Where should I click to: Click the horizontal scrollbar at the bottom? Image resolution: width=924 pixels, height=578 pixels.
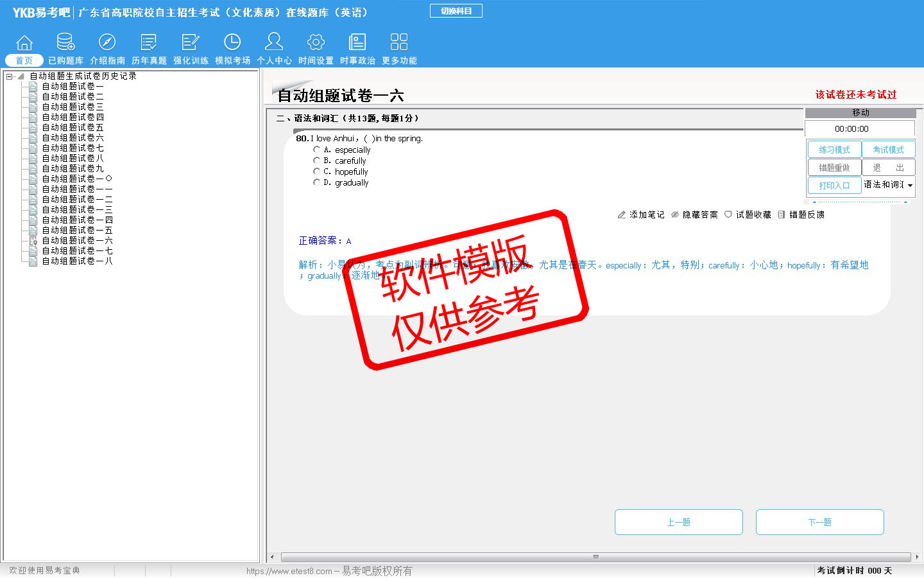click(x=595, y=557)
